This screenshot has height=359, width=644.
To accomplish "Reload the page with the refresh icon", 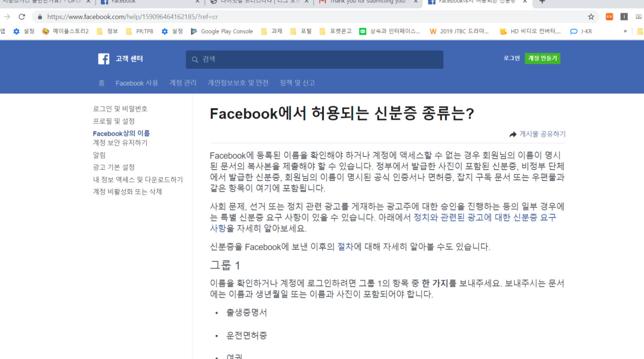I will (22, 17).
